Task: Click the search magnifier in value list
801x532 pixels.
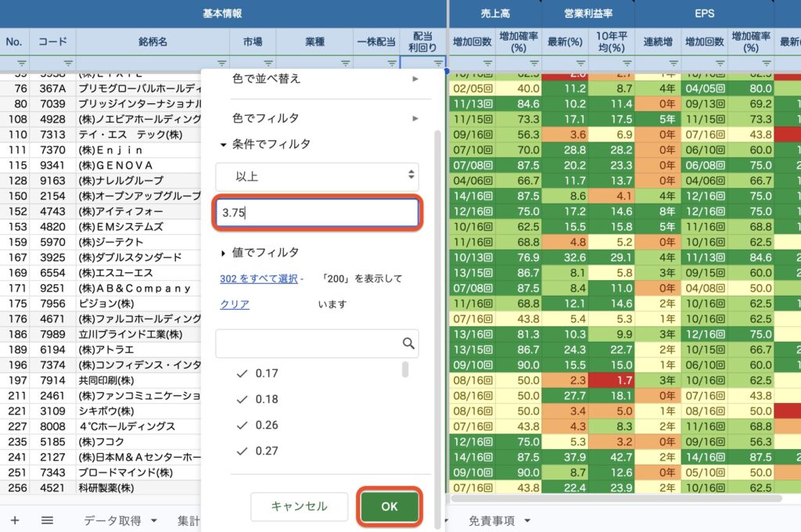Action: pyautogui.click(x=408, y=343)
